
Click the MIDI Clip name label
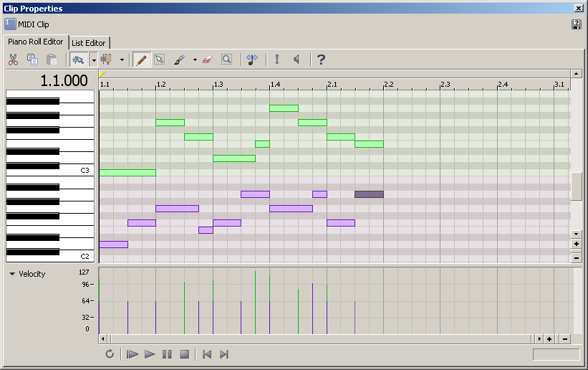pyautogui.click(x=34, y=24)
